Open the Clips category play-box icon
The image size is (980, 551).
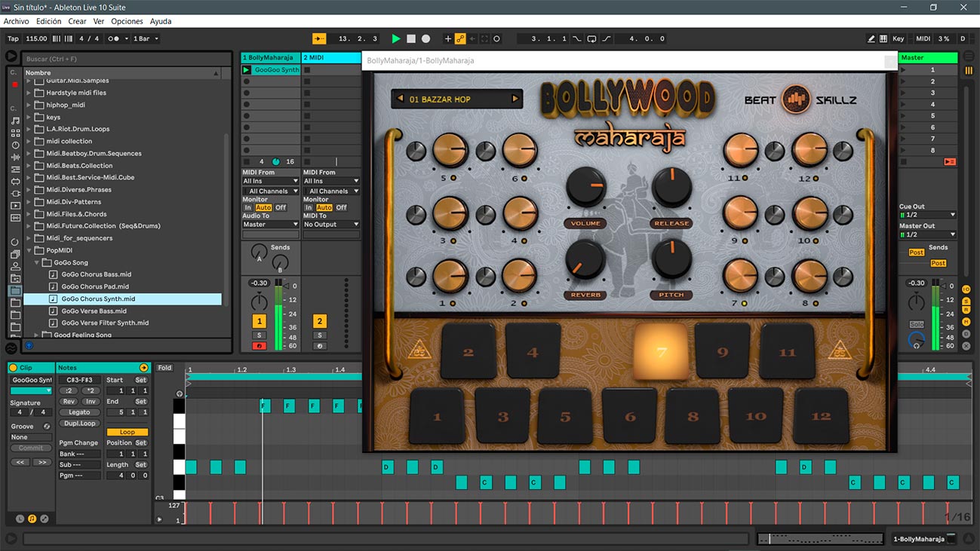pos(15,205)
